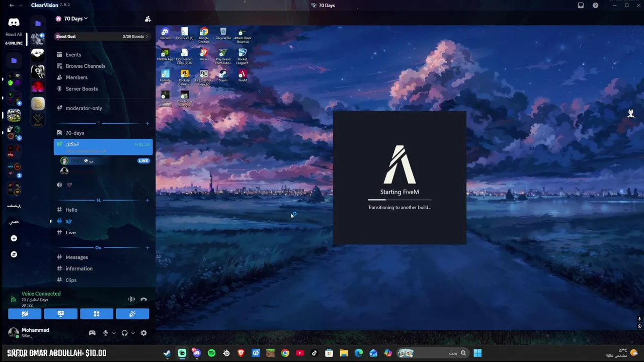This screenshot has width=644, height=362.
Task: Add channel to Ou. category with plus
Action: [147, 247]
